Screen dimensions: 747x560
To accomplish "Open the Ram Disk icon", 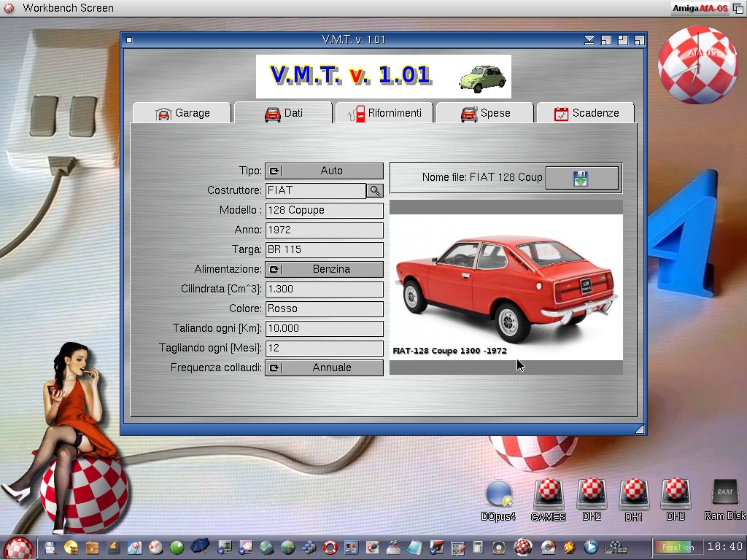I will (x=724, y=494).
